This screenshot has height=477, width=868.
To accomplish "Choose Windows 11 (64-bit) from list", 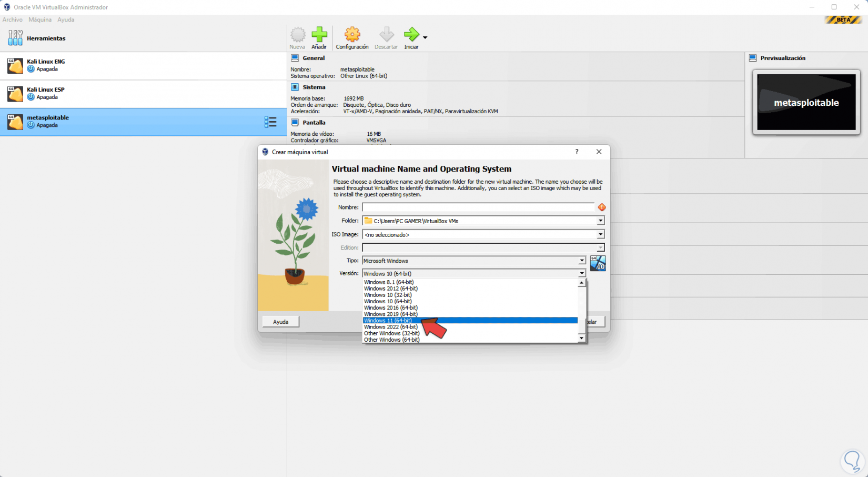I will point(470,321).
